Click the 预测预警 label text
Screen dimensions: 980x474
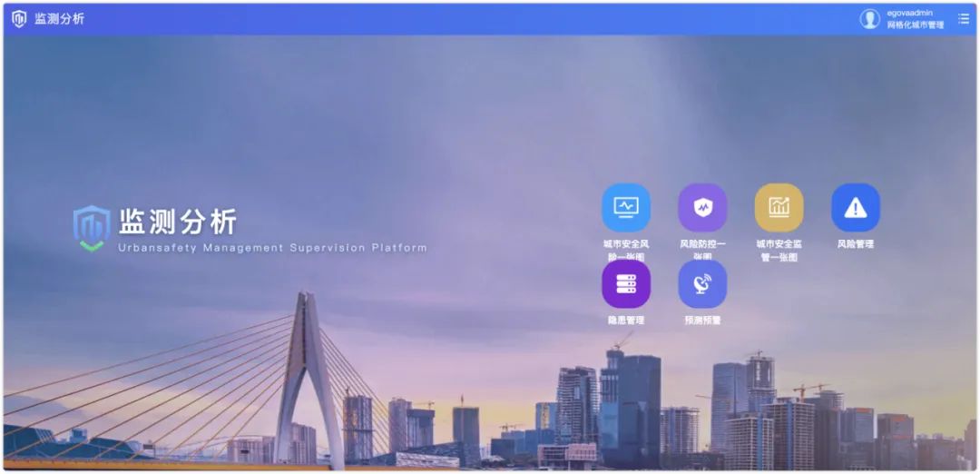pyautogui.click(x=702, y=321)
